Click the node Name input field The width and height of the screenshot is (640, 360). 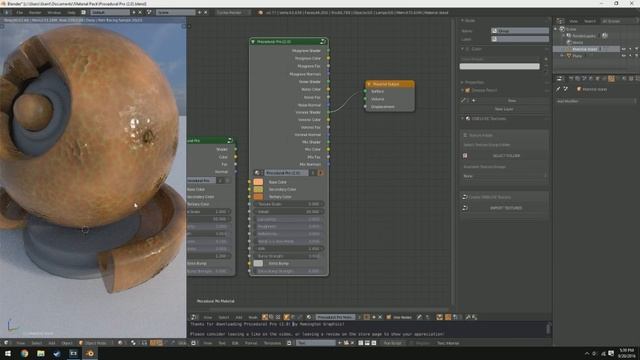coord(520,31)
